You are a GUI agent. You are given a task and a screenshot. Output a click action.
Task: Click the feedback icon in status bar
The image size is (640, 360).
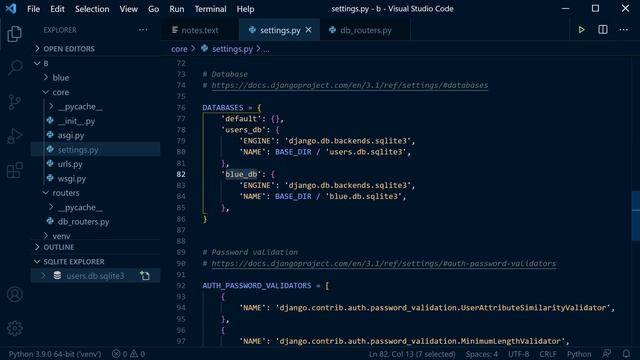point(607,354)
